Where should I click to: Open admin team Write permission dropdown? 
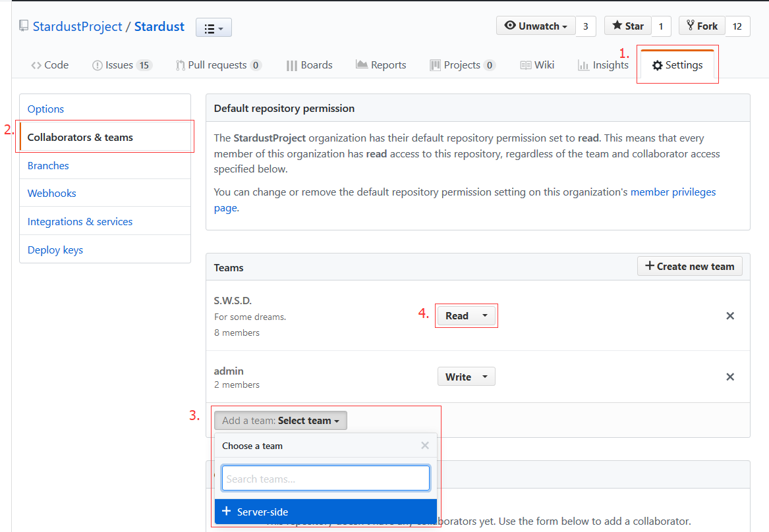466,377
